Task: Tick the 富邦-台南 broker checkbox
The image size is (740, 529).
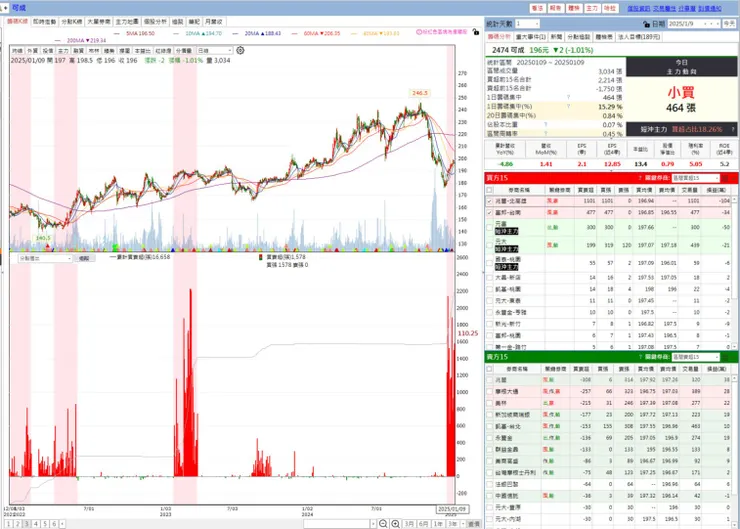Action: pyautogui.click(x=489, y=213)
